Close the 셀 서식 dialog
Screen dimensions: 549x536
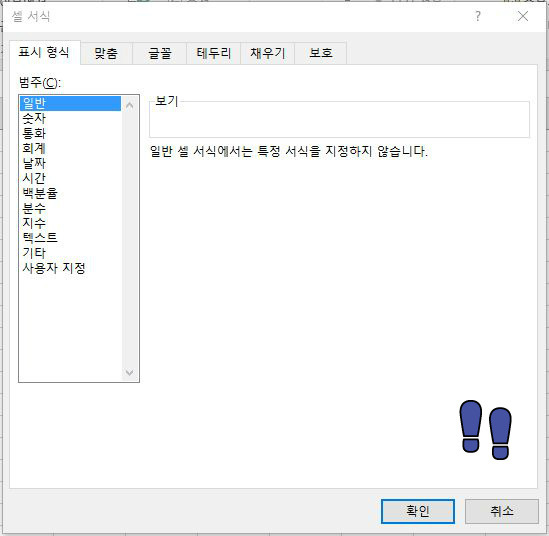point(523,16)
